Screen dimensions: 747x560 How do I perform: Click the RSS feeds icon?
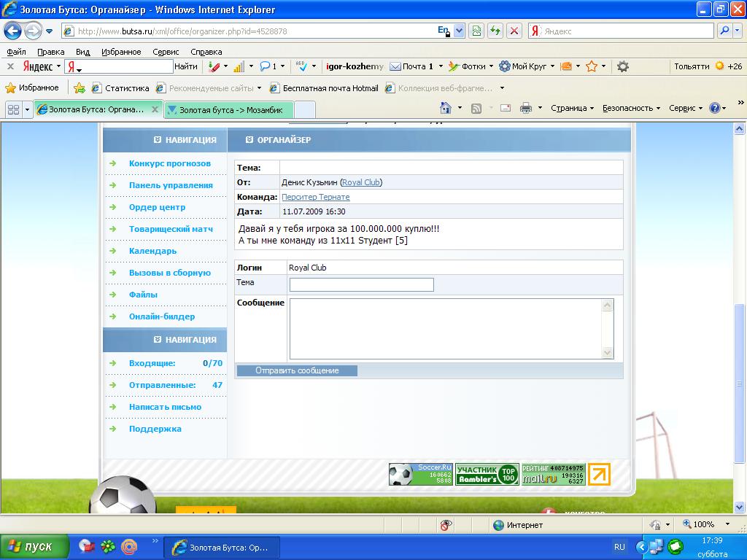pos(476,108)
